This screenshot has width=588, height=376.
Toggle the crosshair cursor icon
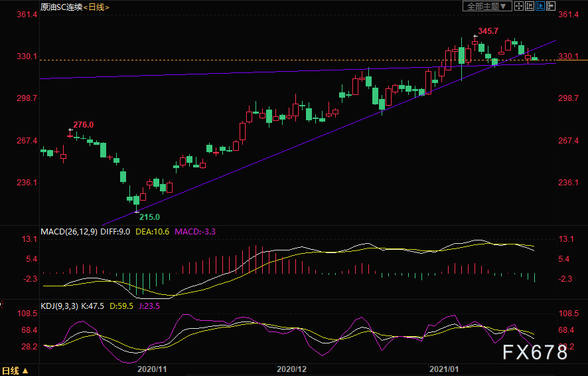click(519, 6)
